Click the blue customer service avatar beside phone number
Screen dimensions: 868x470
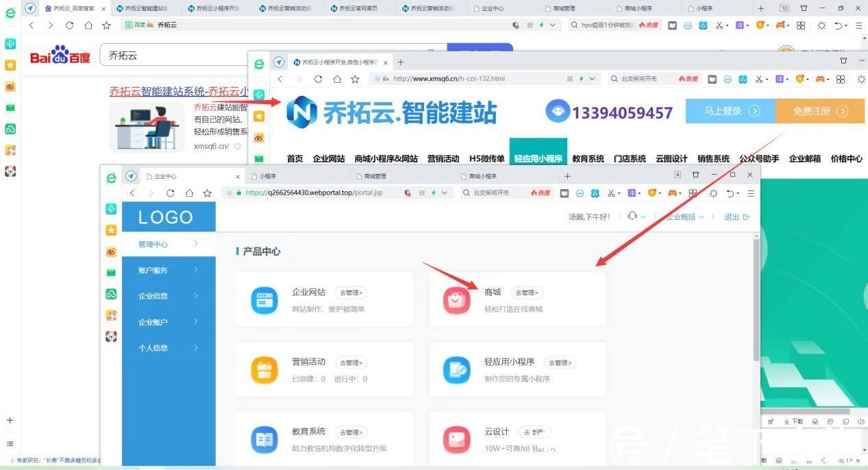tap(557, 111)
